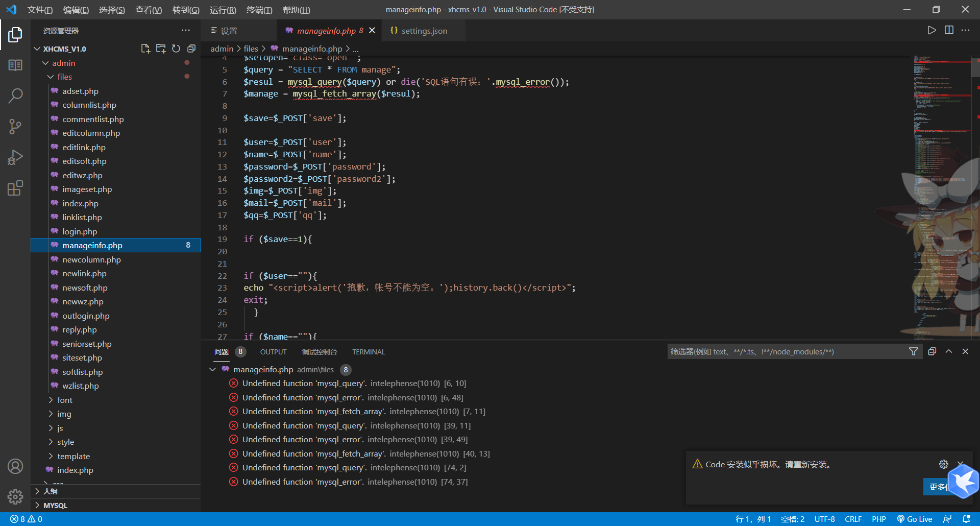Image resolution: width=980 pixels, height=526 pixels.
Task: Open Accounts menu in activity bar
Action: [x=15, y=466]
